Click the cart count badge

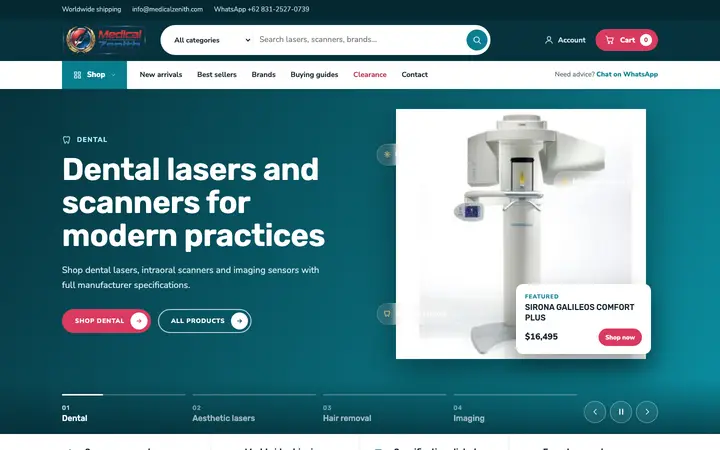[646, 40]
